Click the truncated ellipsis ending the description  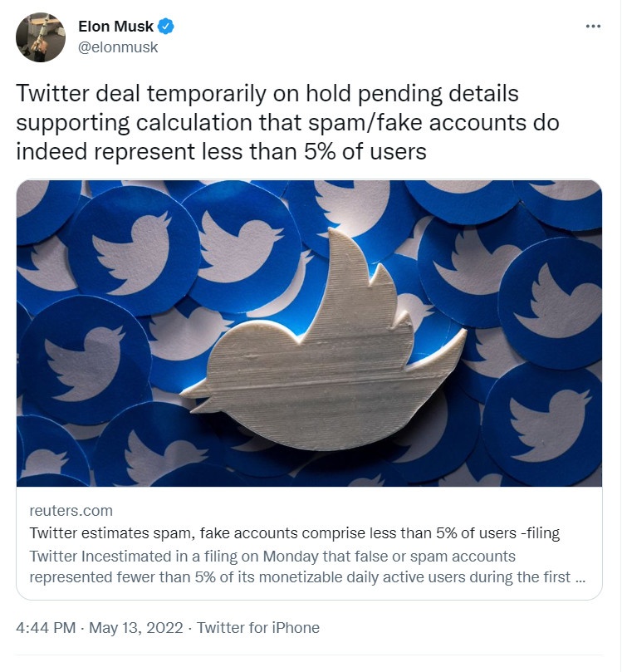pyautogui.click(x=581, y=573)
